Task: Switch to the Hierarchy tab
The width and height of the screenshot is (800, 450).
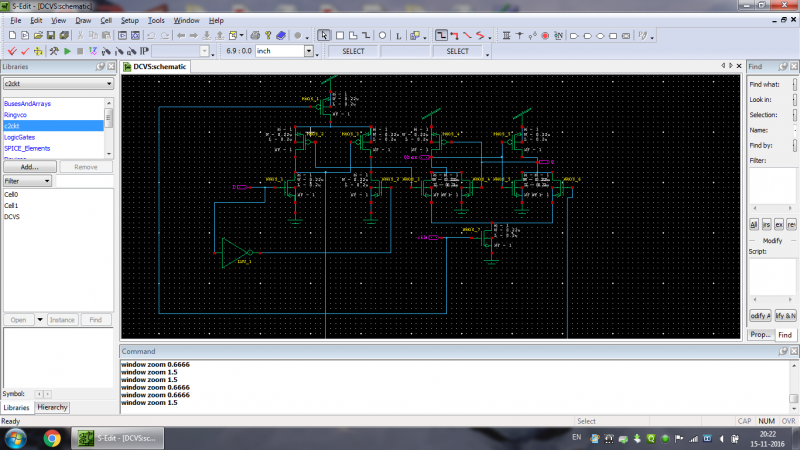Action: coord(52,408)
